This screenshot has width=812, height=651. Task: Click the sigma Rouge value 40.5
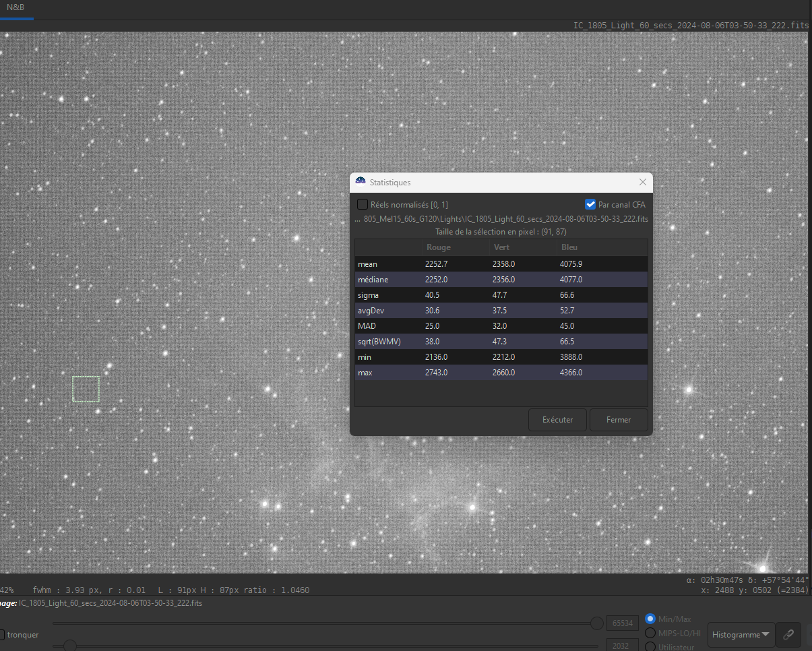(x=432, y=295)
